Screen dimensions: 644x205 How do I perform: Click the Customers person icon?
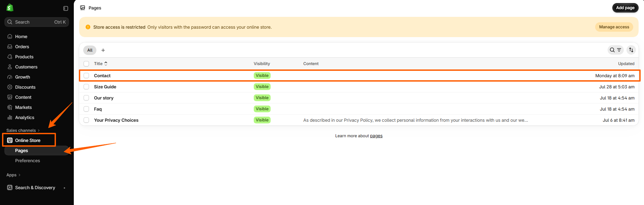click(10, 67)
